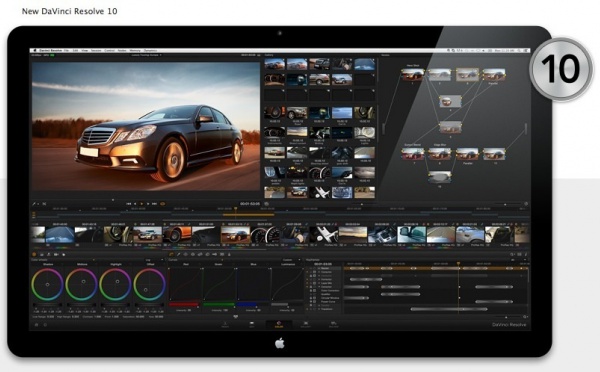Image resolution: width=600 pixels, height=372 pixels.
Task: Click the Apple menu icon in menu bar
Action: point(34,50)
